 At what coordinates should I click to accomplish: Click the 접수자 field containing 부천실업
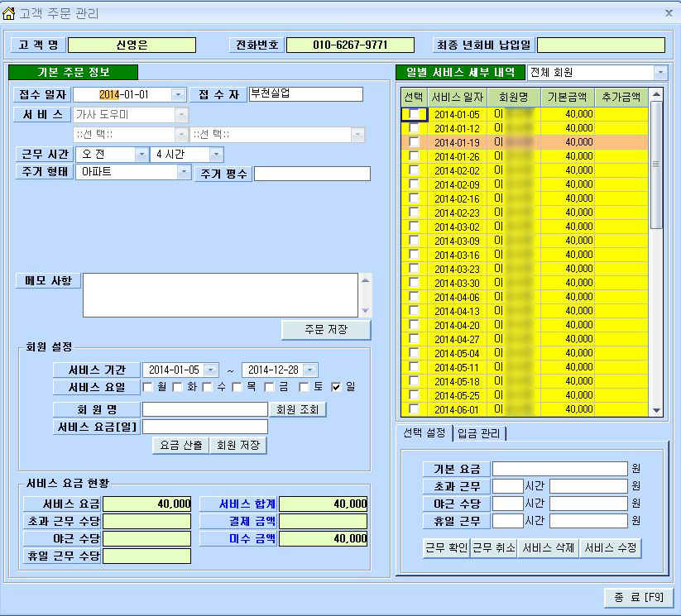click(x=306, y=94)
